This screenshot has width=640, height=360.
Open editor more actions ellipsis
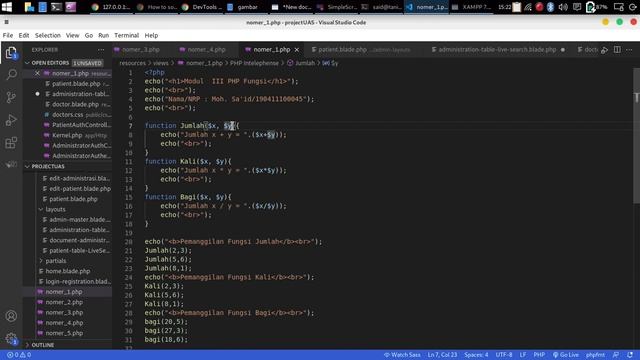click(x=629, y=49)
